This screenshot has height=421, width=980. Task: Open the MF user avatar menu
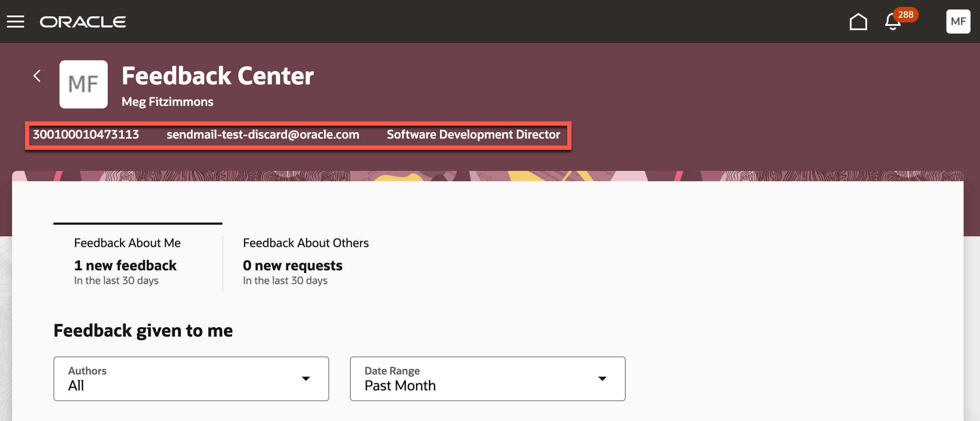(x=958, y=22)
